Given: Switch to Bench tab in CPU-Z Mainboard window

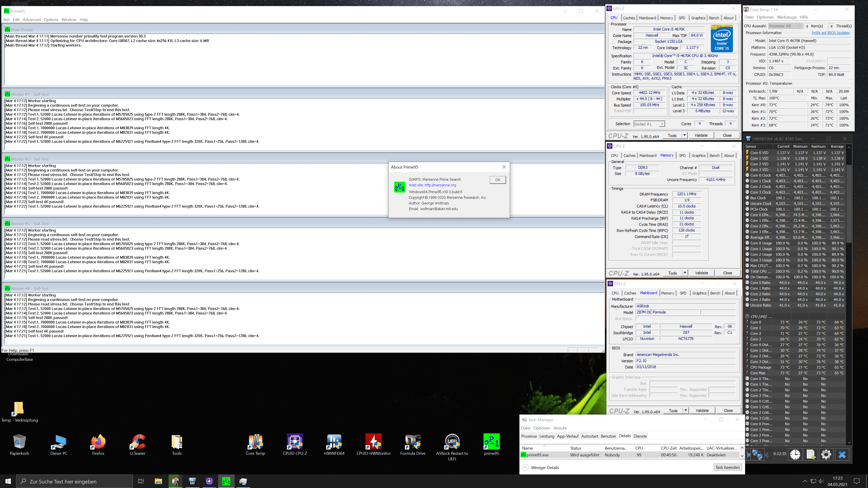Looking at the screenshot, I should click(715, 293).
